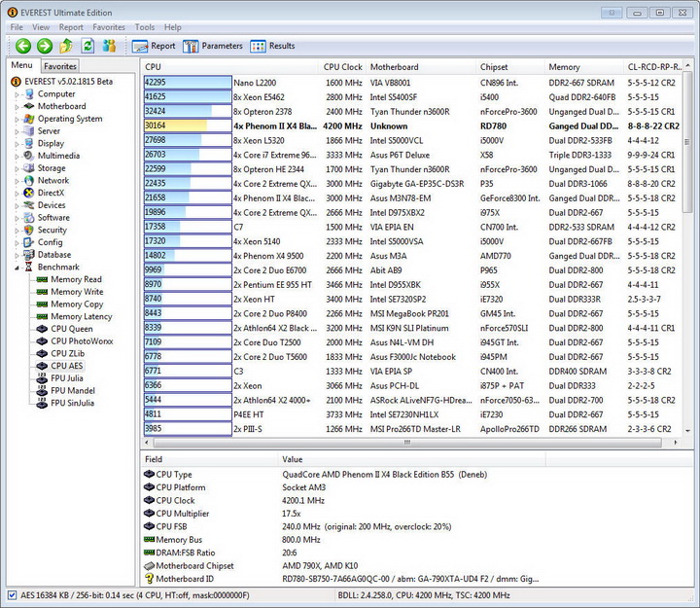
Task: Select the Network tree icon
Action: [x=29, y=181]
